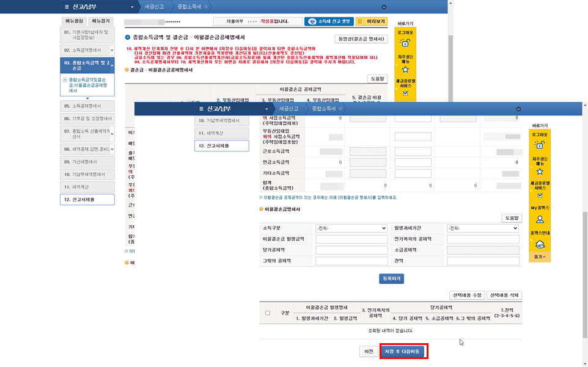
Task: Go to 세금신고 breadcrumb in the front window
Action: point(288,109)
